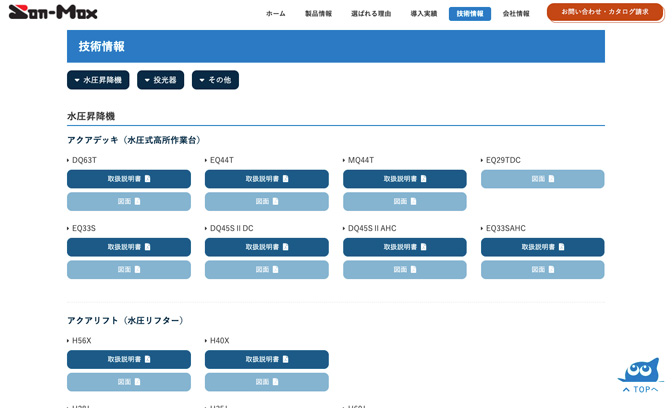Click the EQ33SAHC model label
This screenshot has width=672, height=408.
coord(506,228)
